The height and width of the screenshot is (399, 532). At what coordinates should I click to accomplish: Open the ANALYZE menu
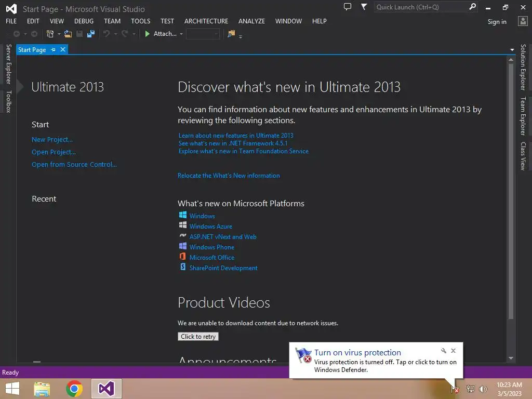[x=252, y=21]
